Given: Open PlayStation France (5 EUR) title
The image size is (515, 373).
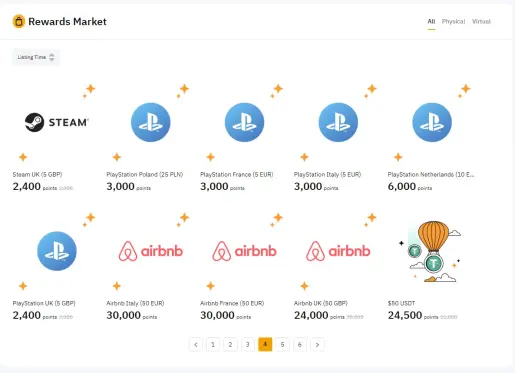Looking at the screenshot, I should [x=237, y=174].
